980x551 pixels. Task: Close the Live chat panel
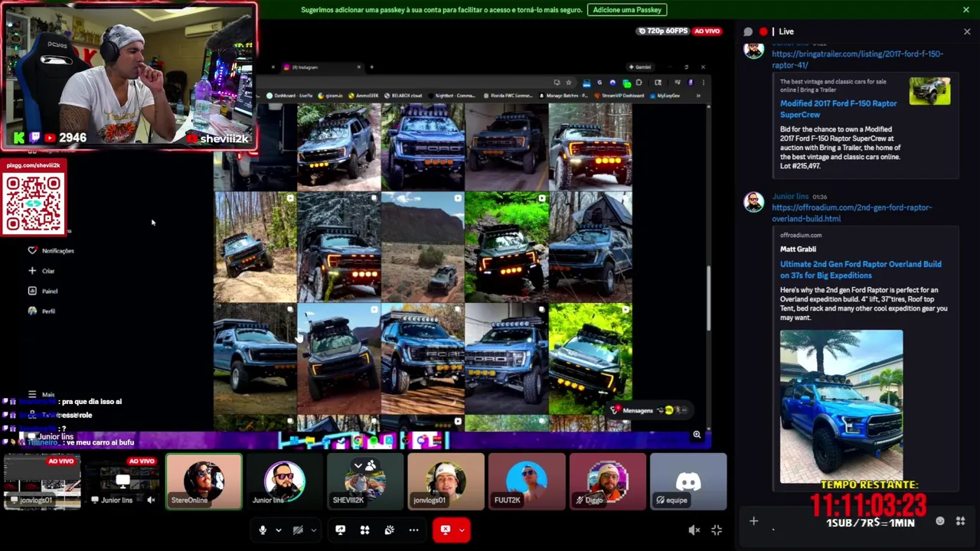pyautogui.click(x=967, y=31)
